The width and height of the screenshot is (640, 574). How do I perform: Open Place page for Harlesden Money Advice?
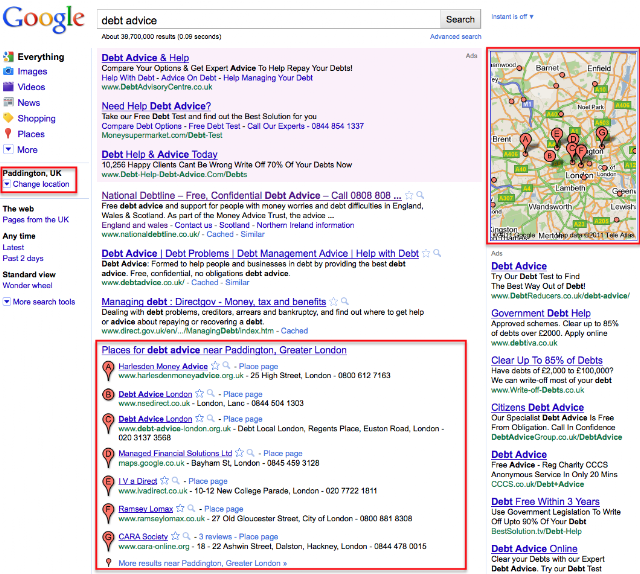click(258, 366)
